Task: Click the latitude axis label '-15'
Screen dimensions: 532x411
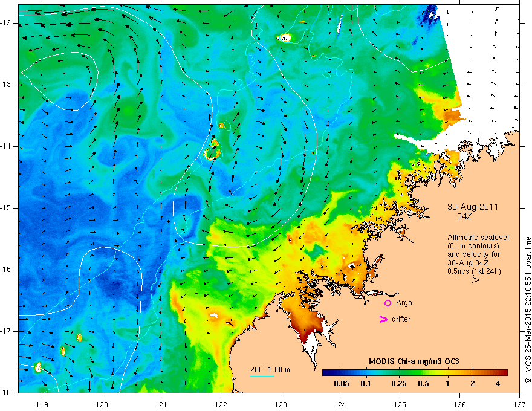Action: pos(7,208)
